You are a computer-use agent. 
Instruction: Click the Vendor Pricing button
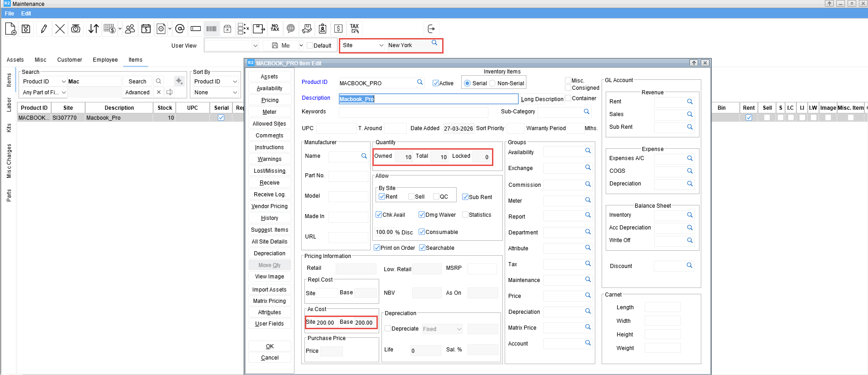(x=270, y=206)
